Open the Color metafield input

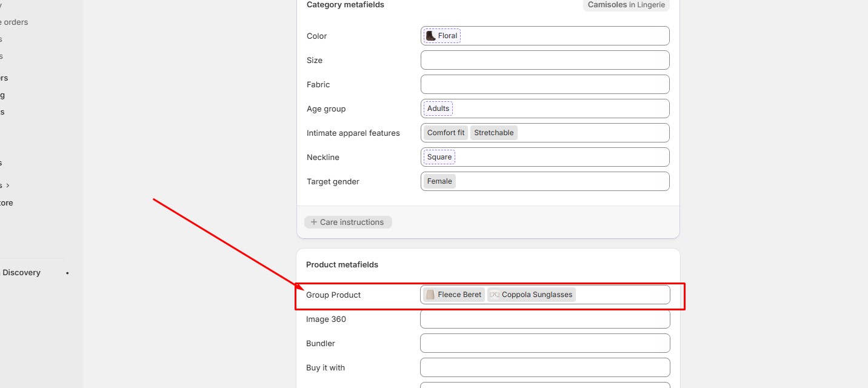(545, 36)
